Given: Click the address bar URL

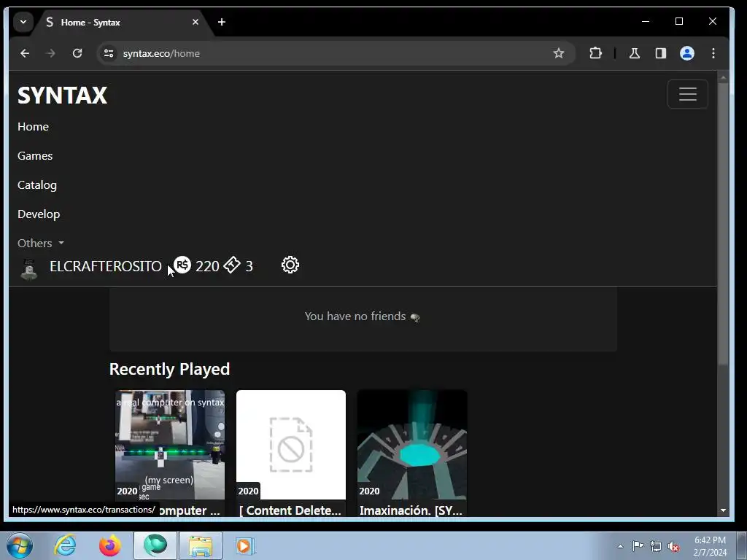Looking at the screenshot, I should pyautogui.click(x=161, y=53).
